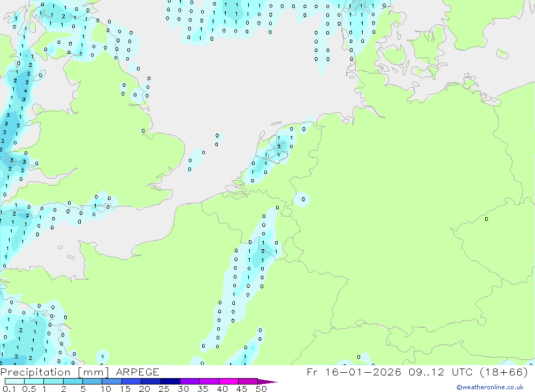This screenshot has height=392, width=535.
Task: Click the 30–35 mm purple legend swatch
Action: tap(189, 381)
